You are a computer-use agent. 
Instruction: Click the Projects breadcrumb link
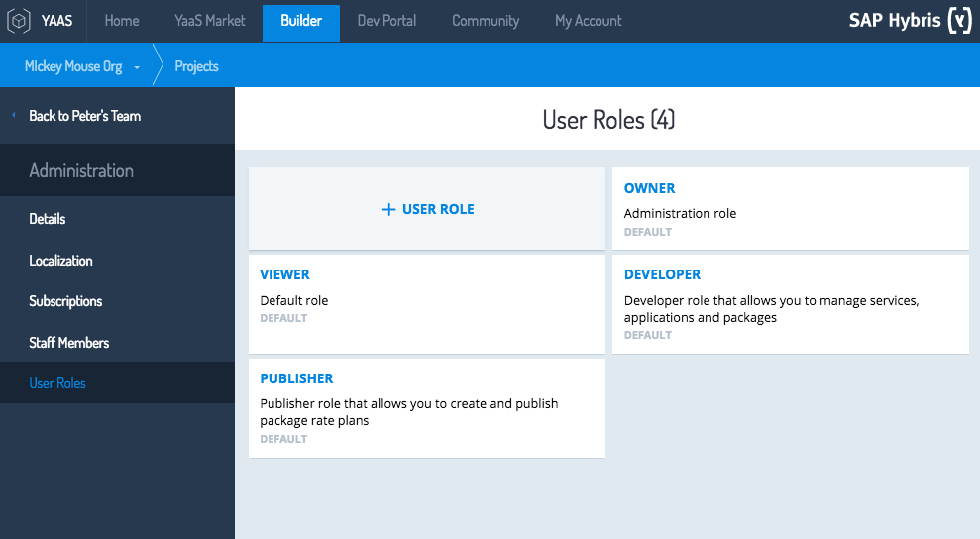click(x=196, y=66)
